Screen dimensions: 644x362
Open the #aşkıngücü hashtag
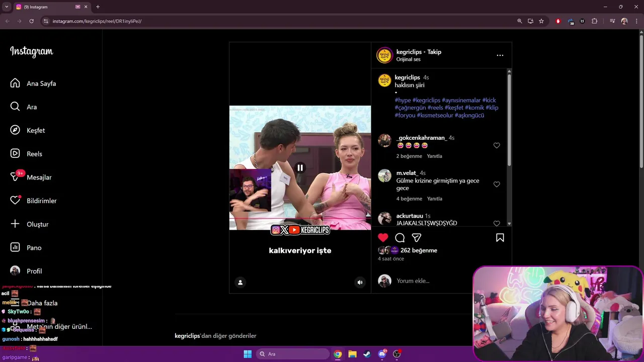[x=469, y=115]
